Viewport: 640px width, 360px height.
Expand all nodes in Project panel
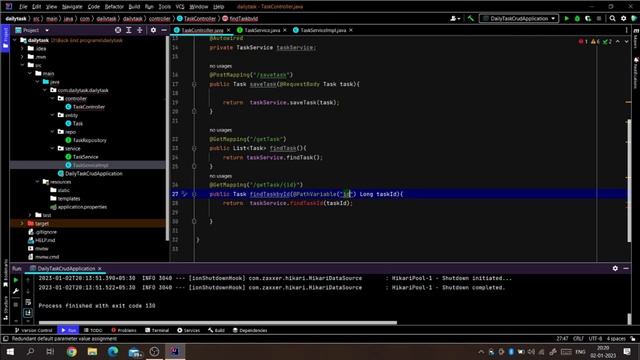click(129, 30)
